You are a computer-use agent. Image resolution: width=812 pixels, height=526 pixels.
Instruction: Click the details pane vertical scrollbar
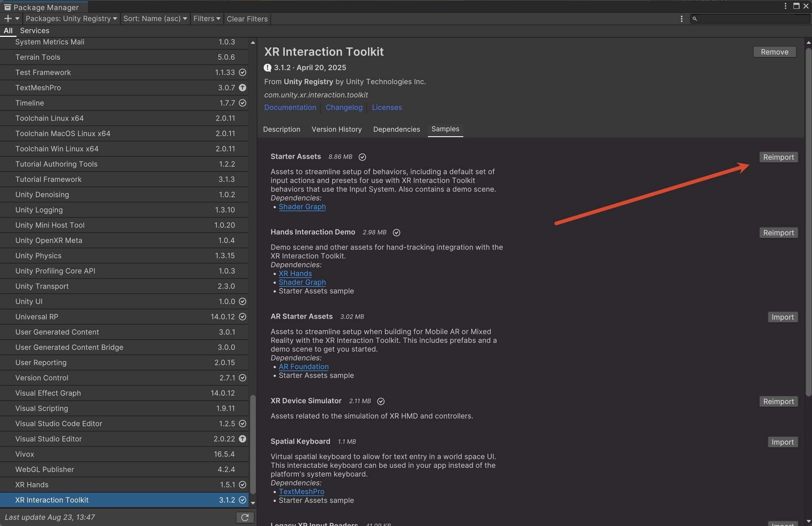point(809,221)
